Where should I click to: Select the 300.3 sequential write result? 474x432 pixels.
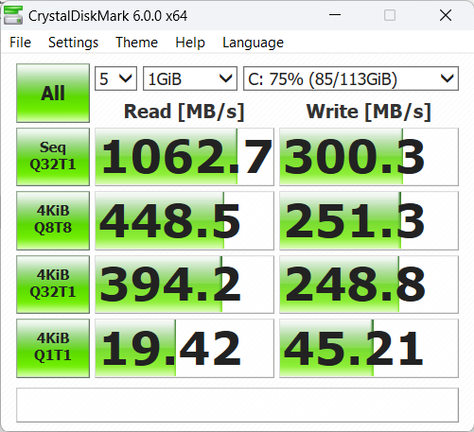pos(369,157)
